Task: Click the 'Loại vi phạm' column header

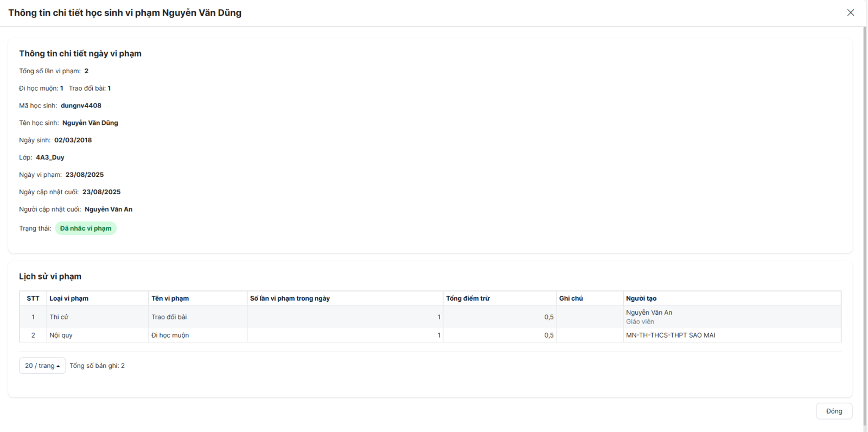Action: pyautogui.click(x=69, y=298)
